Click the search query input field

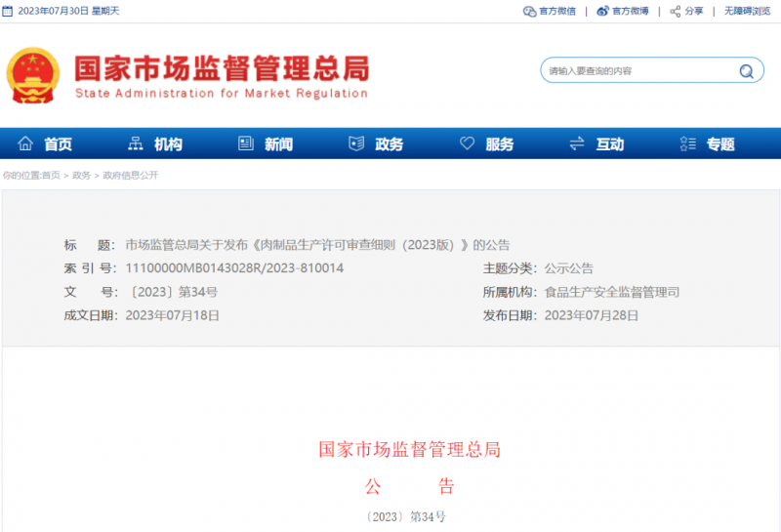635,71
